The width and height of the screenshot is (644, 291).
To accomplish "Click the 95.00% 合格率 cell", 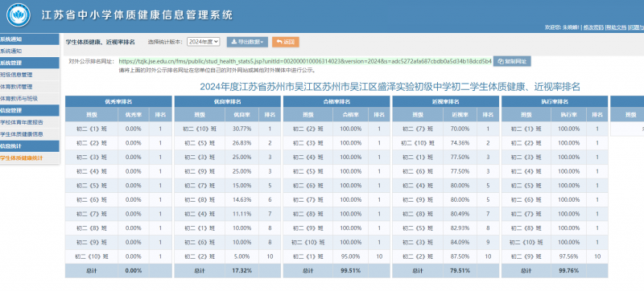I will (x=351, y=256).
